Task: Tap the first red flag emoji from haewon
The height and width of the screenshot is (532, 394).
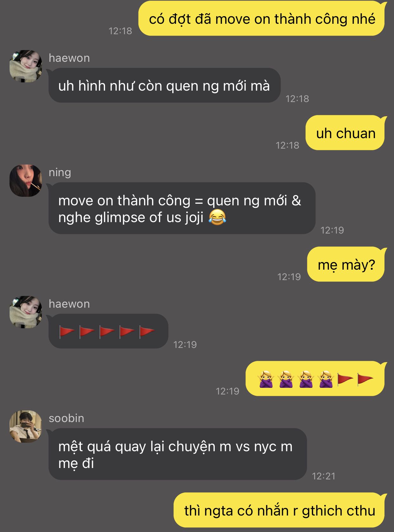Action: click(x=67, y=332)
